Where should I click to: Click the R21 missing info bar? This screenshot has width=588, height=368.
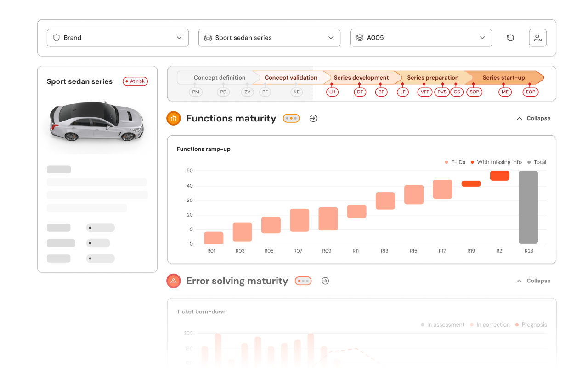point(500,176)
